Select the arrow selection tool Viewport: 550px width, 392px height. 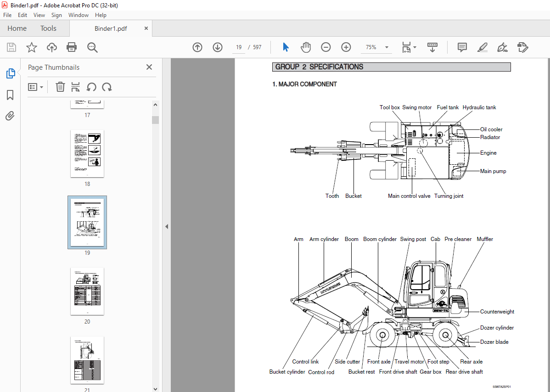point(286,47)
